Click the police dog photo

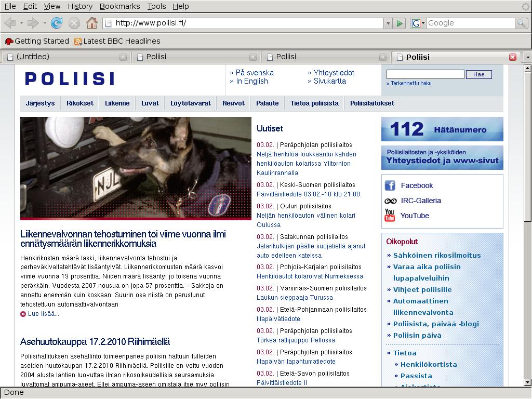tap(136, 168)
